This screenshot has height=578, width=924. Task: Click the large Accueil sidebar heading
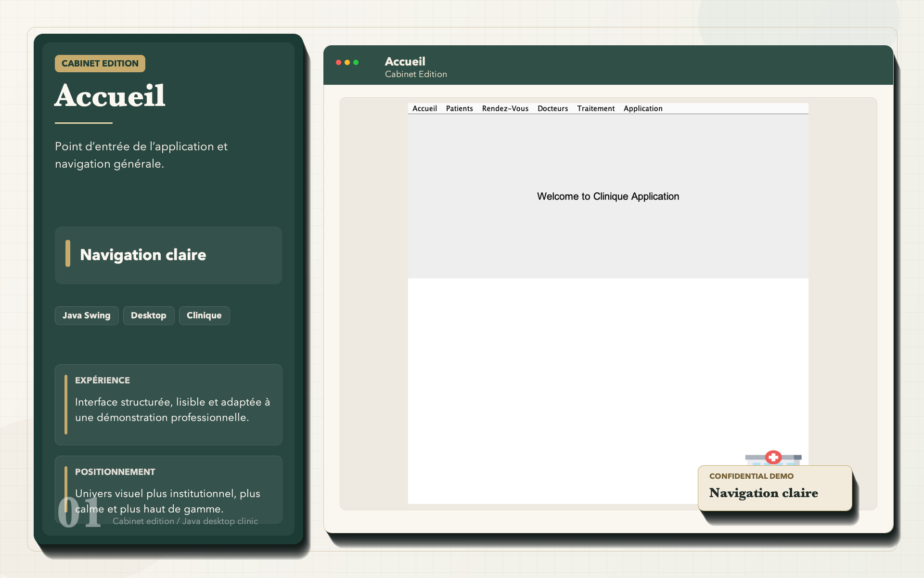110,95
